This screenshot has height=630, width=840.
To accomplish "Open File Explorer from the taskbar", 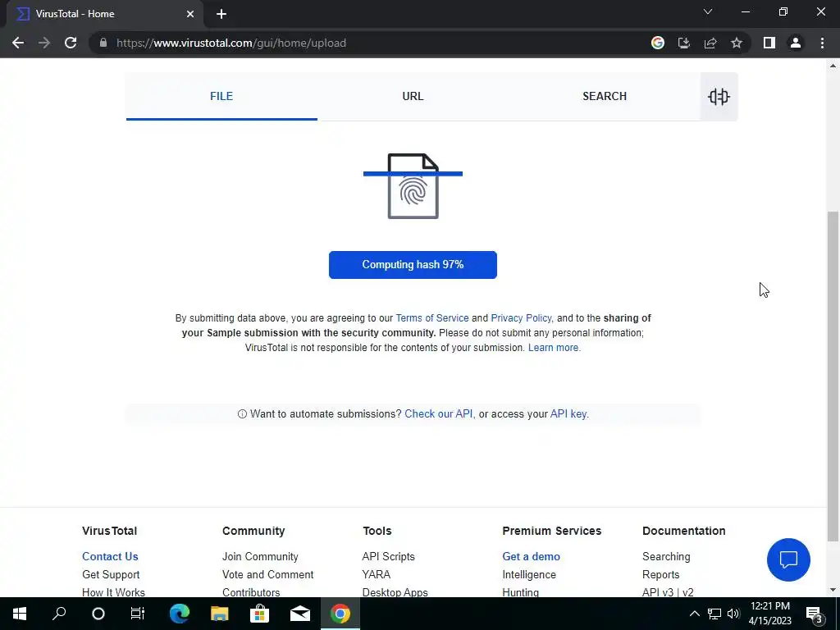I will tap(220, 614).
